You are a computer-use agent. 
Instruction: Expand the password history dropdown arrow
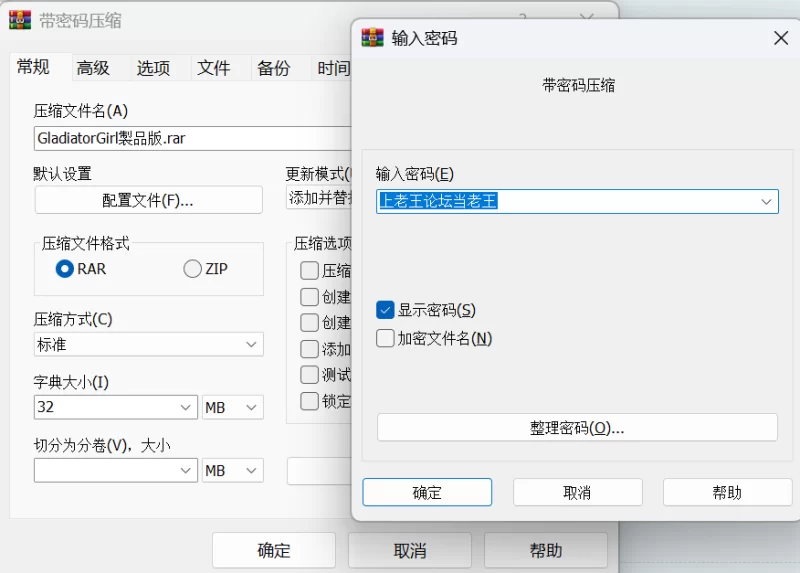tap(766, 202)
